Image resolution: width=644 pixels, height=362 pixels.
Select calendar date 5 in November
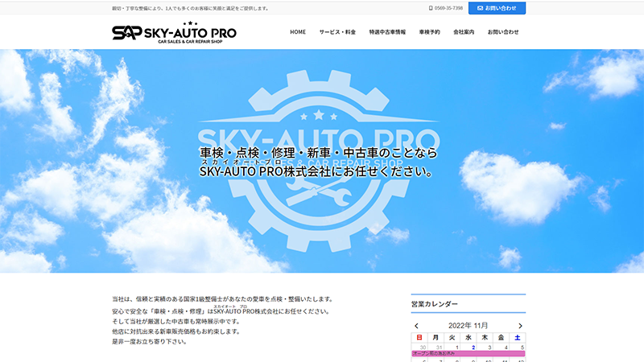pyautogui.click(x=522, y=348)
